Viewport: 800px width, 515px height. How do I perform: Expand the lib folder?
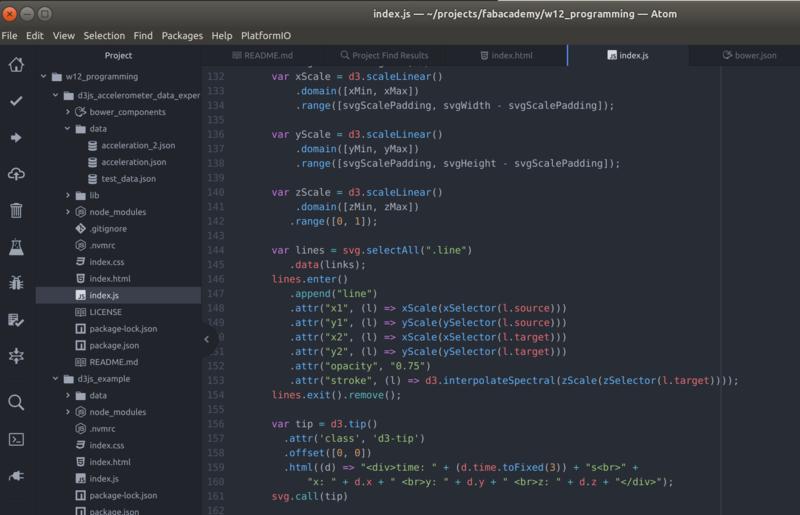pyautogui.click(x=67, y=195)
